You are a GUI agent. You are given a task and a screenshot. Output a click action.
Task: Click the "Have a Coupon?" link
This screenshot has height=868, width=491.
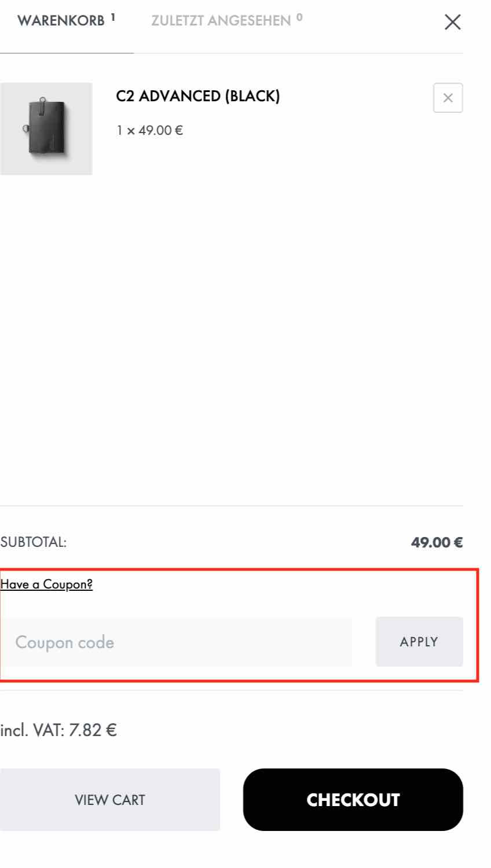coord(46,584)
